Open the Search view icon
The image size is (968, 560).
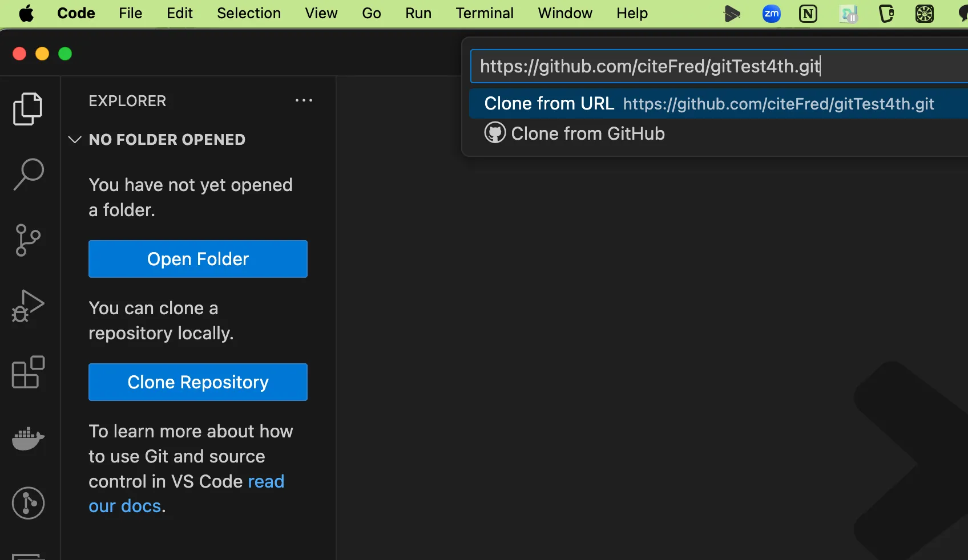[27, 175]
